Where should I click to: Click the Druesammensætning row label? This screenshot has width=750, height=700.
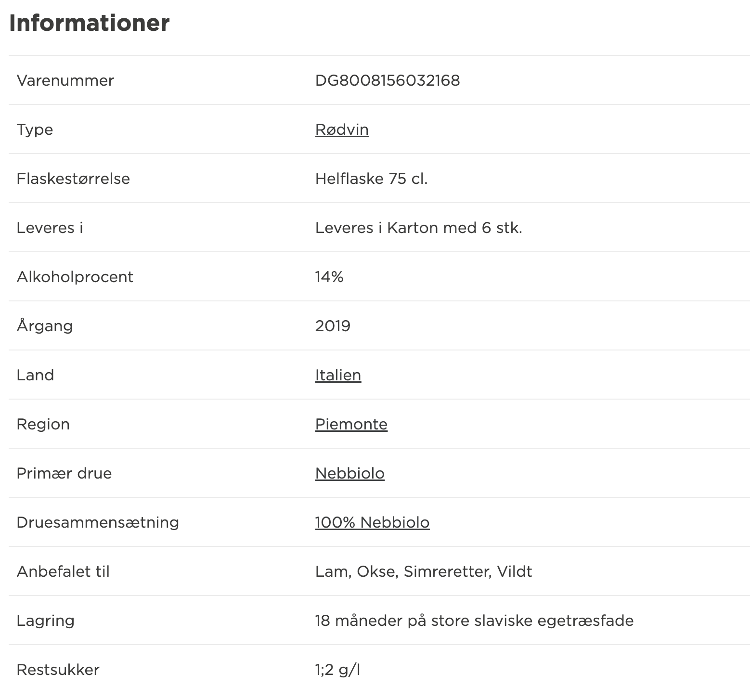pos(98,522)
